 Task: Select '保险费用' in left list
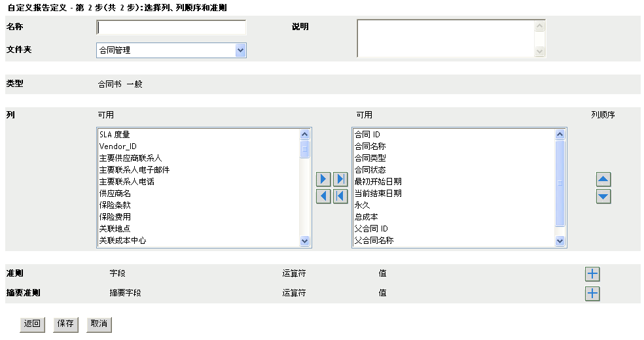[x=199, y=217]
